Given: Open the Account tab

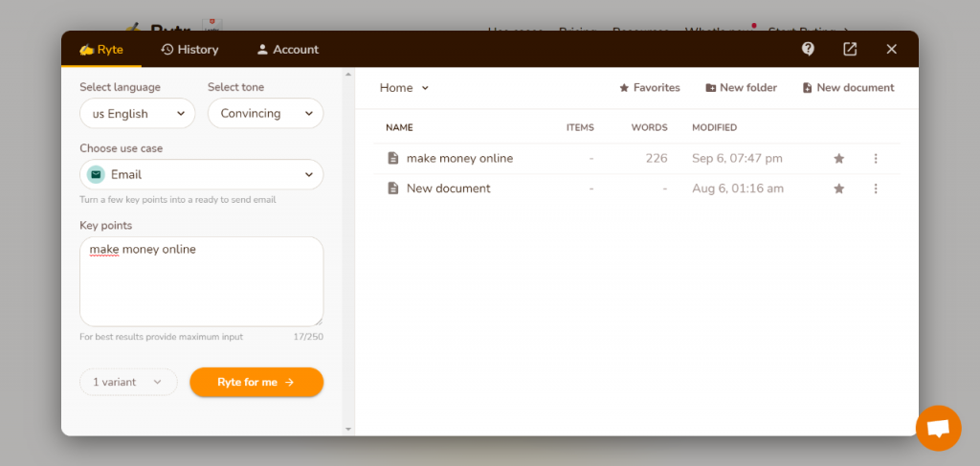Looking at the screenshot, I should tap(287, 50).
